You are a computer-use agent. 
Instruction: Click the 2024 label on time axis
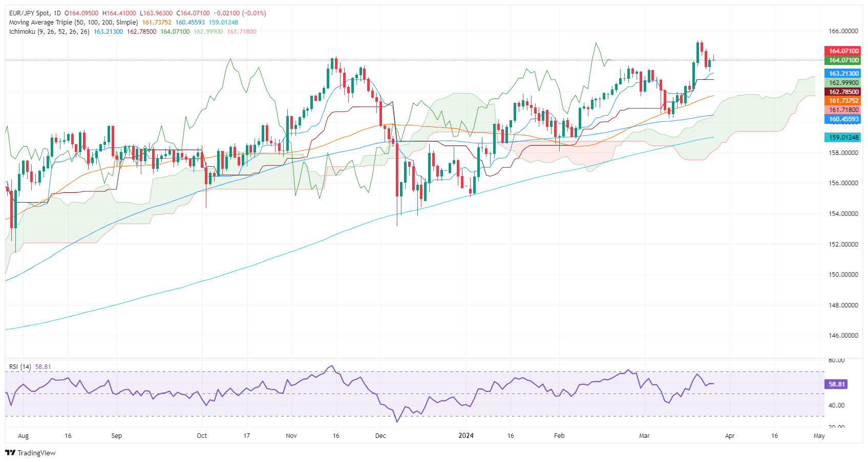tap(465, 436)
